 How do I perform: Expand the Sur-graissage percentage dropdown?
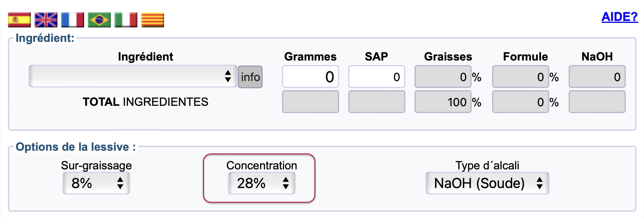(96, 183)
